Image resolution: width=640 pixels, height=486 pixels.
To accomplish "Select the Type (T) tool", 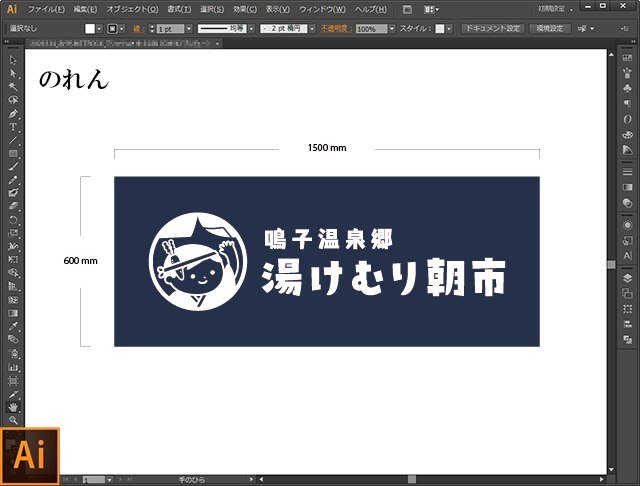I will pyautogui.click(x=13, y=127).
